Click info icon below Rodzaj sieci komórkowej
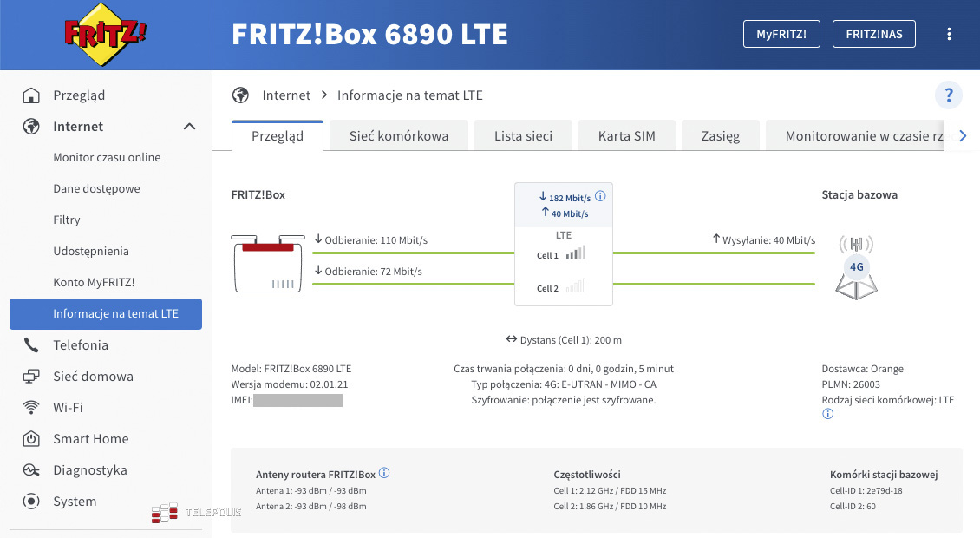 (827, 415)
